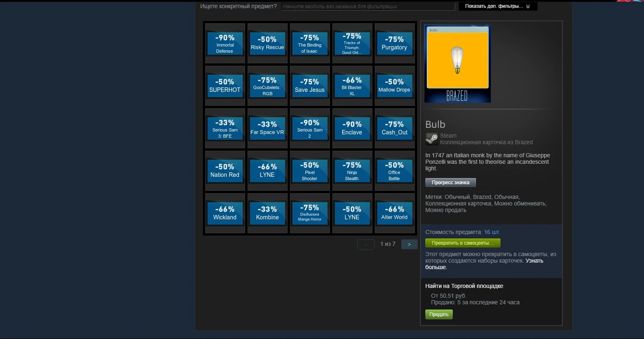Select the -33% Kombine coupon
The width and height of the screenshot is (644, 339).
pos(268,213)
